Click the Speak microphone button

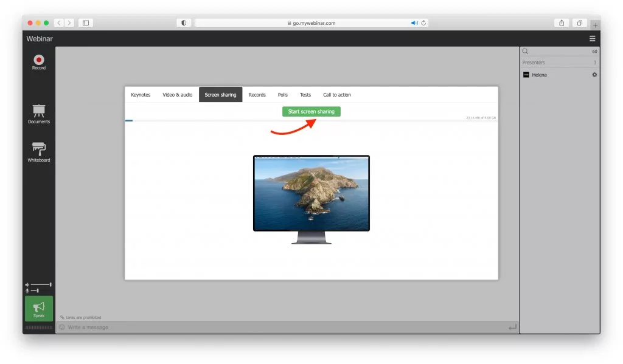click(38, 309)
